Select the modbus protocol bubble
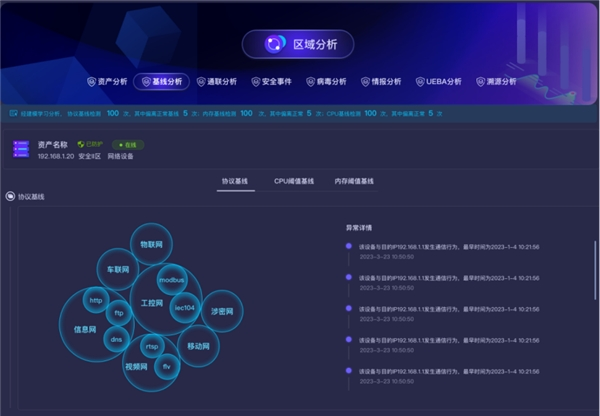The image size is (600, 416). coord(172,280)
